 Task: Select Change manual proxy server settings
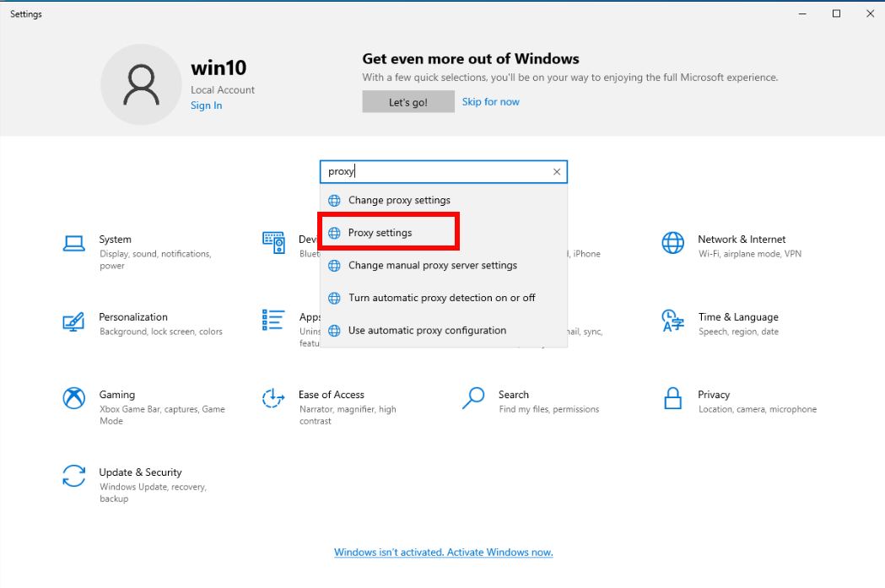(444, 265)
